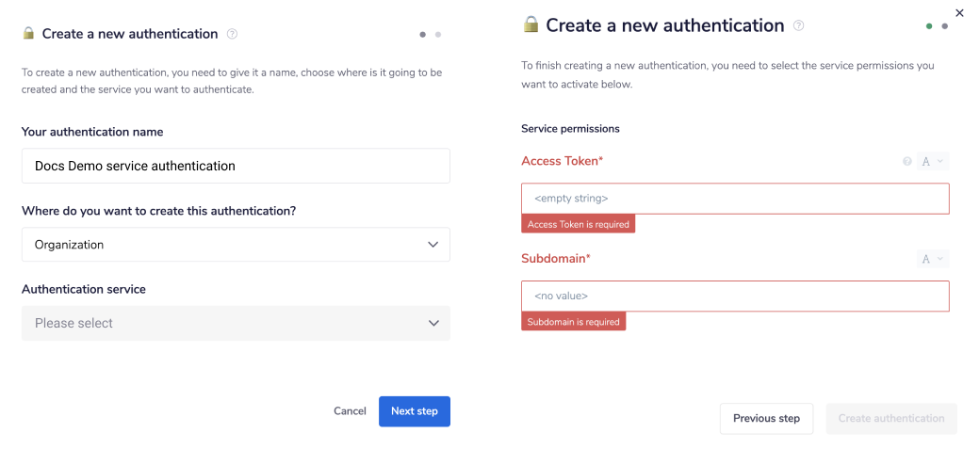The image size is (980, 449).
Task: Open Access Token value type selector
Action: click(x=932, y=162)
